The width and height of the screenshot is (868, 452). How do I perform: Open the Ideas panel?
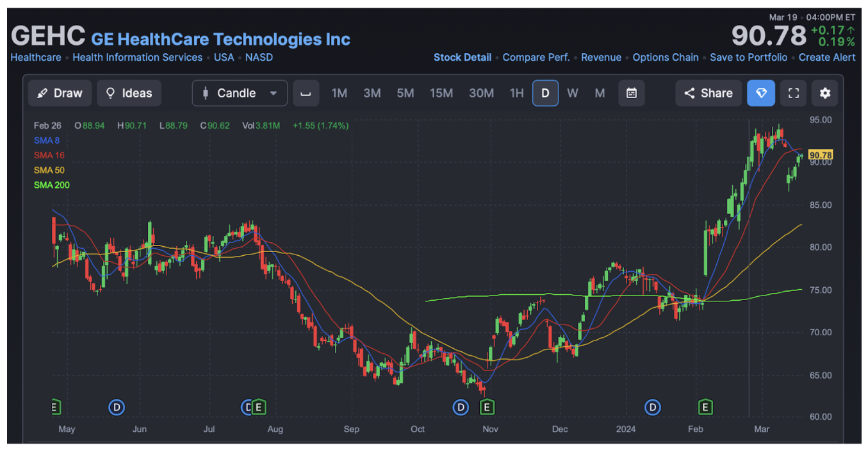(129, 93)
